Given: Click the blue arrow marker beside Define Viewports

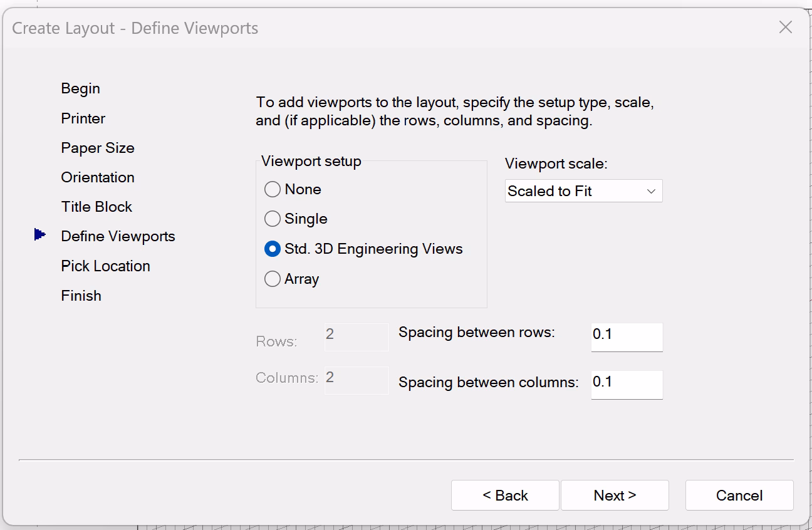Looking at the screenshot, I should (40, 235).
